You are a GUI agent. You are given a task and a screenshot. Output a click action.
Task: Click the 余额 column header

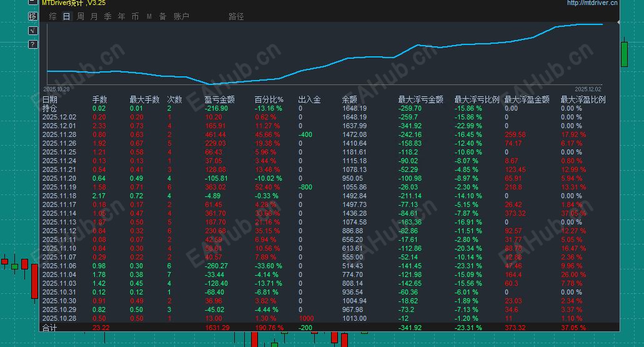click(x=350, y=99)
